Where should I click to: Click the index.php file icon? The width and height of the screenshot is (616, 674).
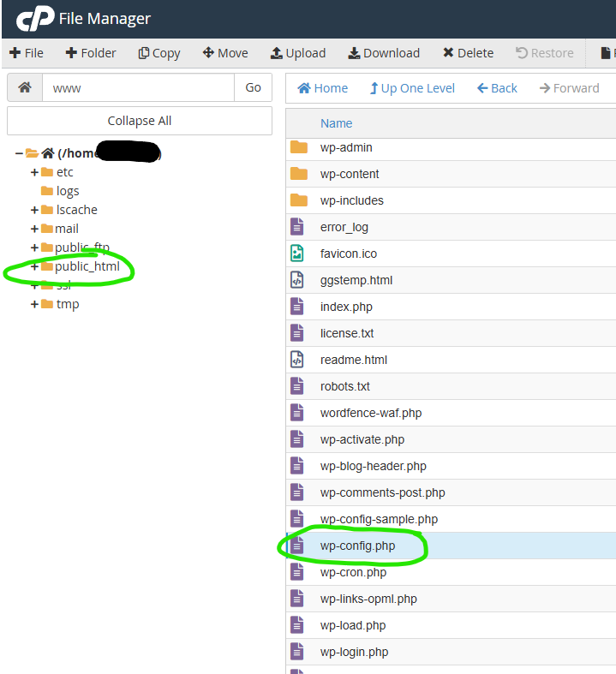click(x=297, y=307)
